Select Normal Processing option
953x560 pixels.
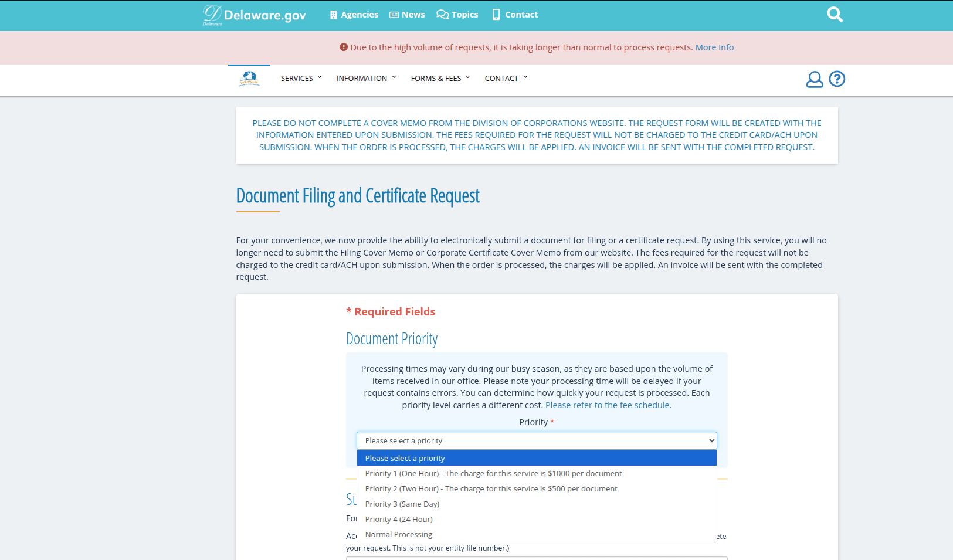pos(537,534)
